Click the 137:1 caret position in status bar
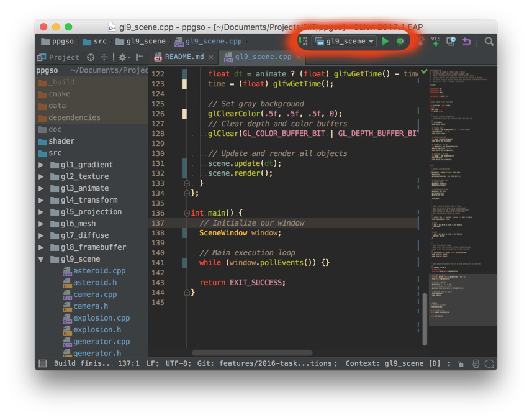The width and height of the screenshot is (532, 420). point(128,363)
